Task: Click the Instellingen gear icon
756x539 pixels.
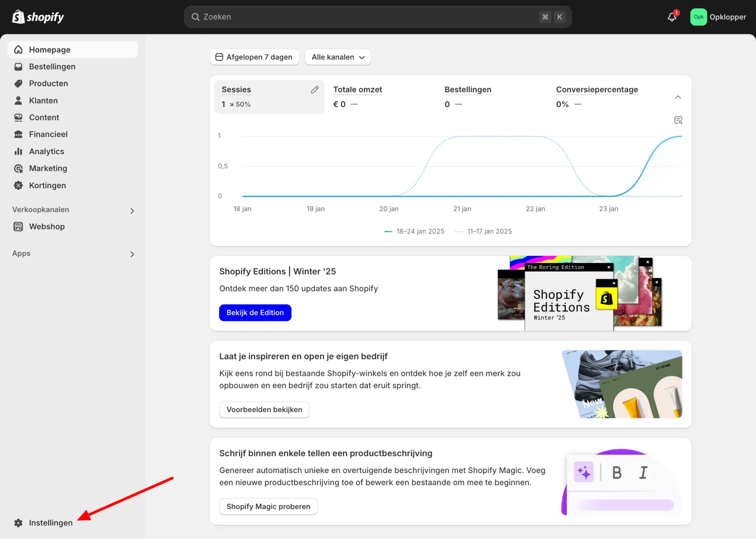Action: tap(18, 523)
